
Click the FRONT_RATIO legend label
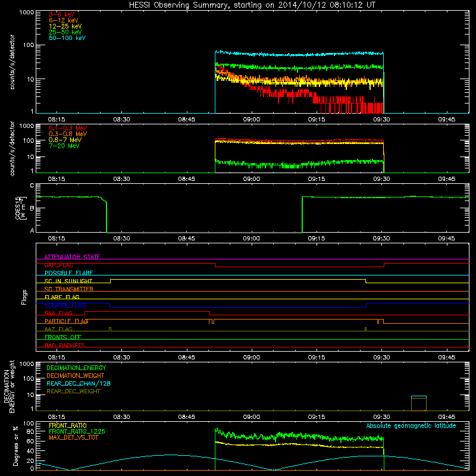68,425
